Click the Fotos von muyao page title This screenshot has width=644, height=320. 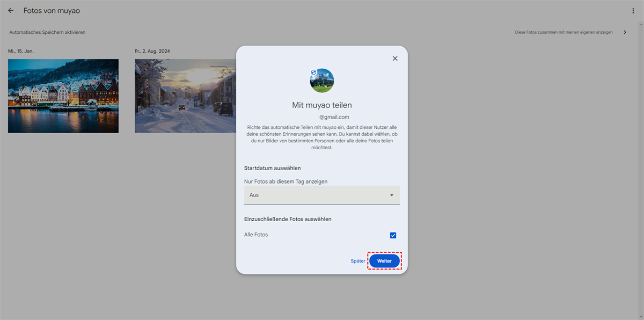[x=52, y=11]
